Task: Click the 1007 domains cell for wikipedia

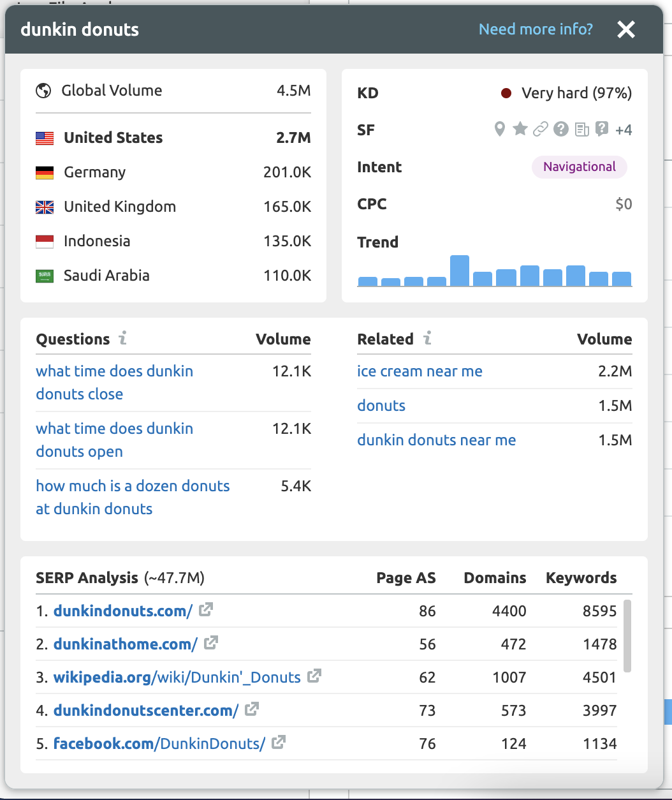Action: coord(509,678)
